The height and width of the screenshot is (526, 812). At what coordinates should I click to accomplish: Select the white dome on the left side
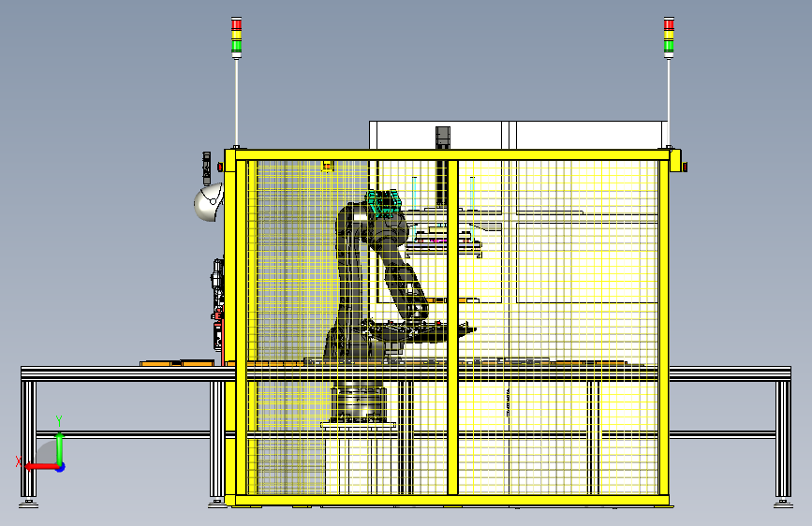(208, 202)
